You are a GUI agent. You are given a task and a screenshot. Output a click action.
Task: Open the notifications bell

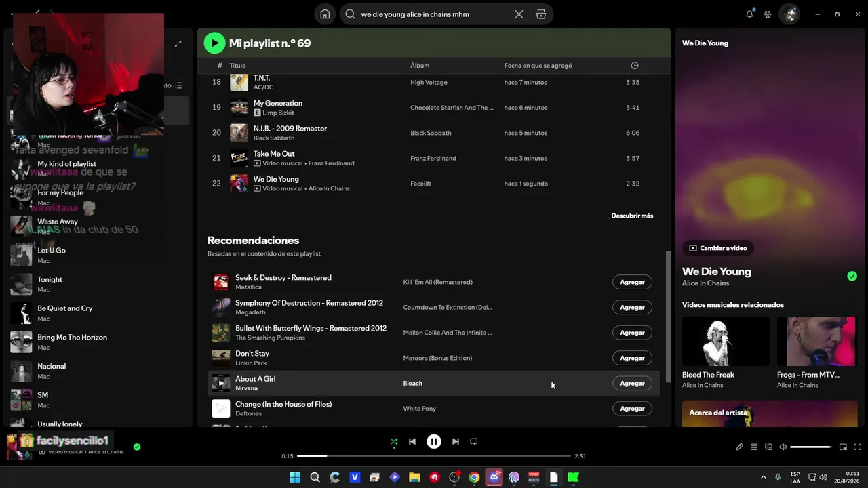pyautogui.click(x=749, y=14)
